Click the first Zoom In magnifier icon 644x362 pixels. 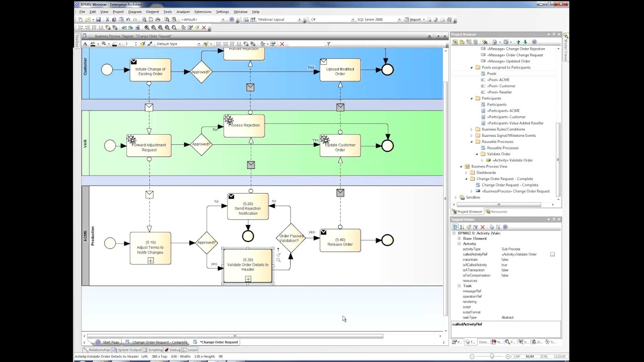pos(147,28)
